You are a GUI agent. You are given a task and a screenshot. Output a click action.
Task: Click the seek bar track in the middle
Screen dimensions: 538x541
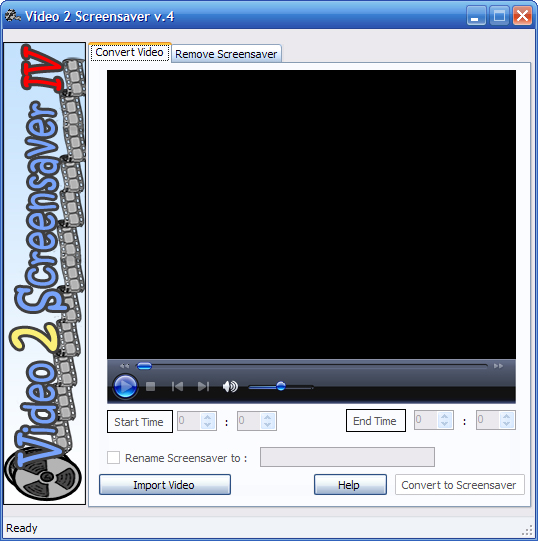click(312, 366)
